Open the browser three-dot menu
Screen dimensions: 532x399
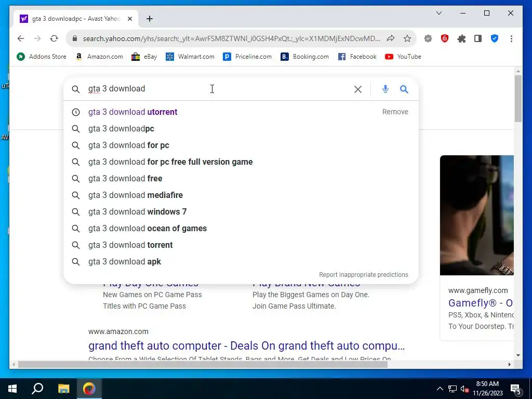pyautogui.click(x=511, y=38)
